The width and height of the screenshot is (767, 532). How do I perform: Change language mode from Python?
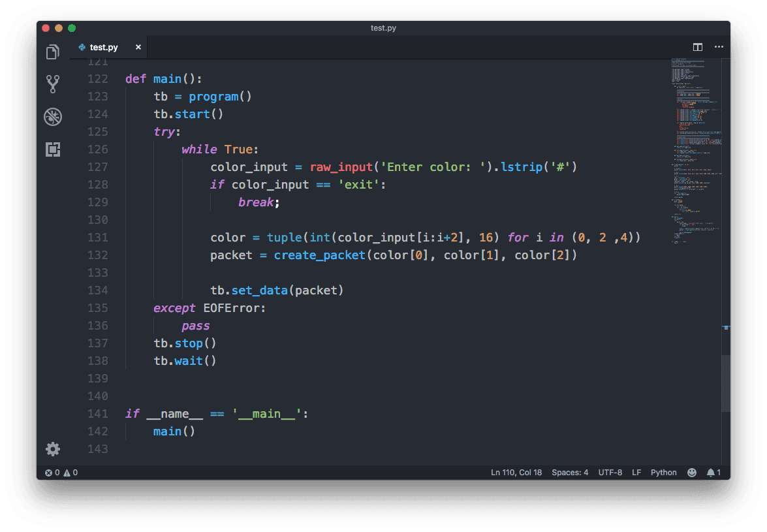(663, 473)
